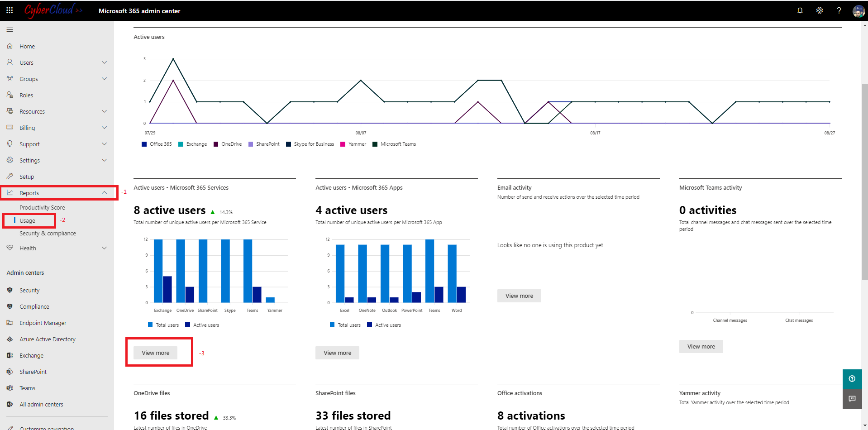This screenshot has width=868, height=430.
Task: Click the Home icon in sidebar
Action: pos(10,46)
